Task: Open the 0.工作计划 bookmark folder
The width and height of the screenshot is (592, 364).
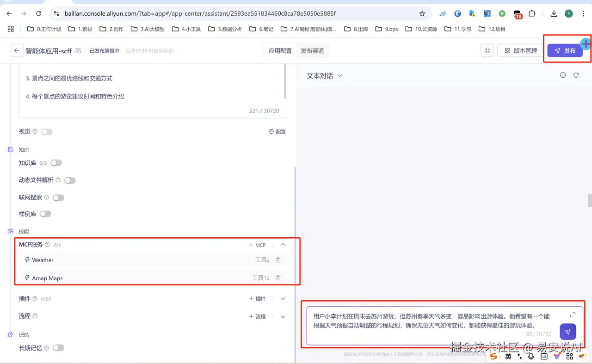Action: (x=44, y=29)
